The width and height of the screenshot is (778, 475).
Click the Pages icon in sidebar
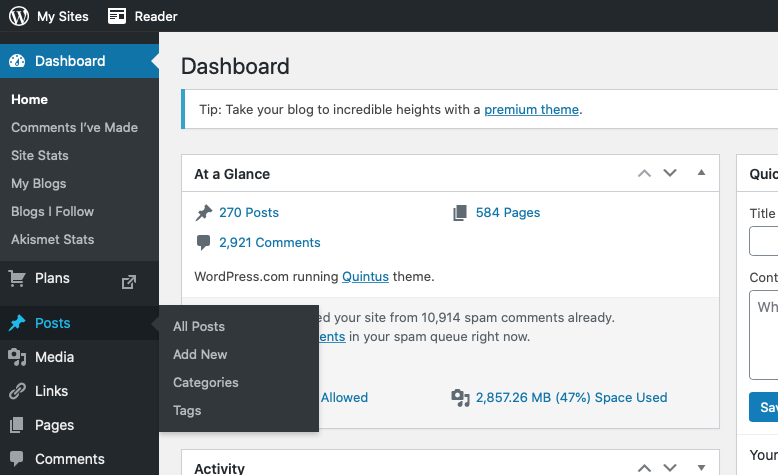click(x=17, y=425)
